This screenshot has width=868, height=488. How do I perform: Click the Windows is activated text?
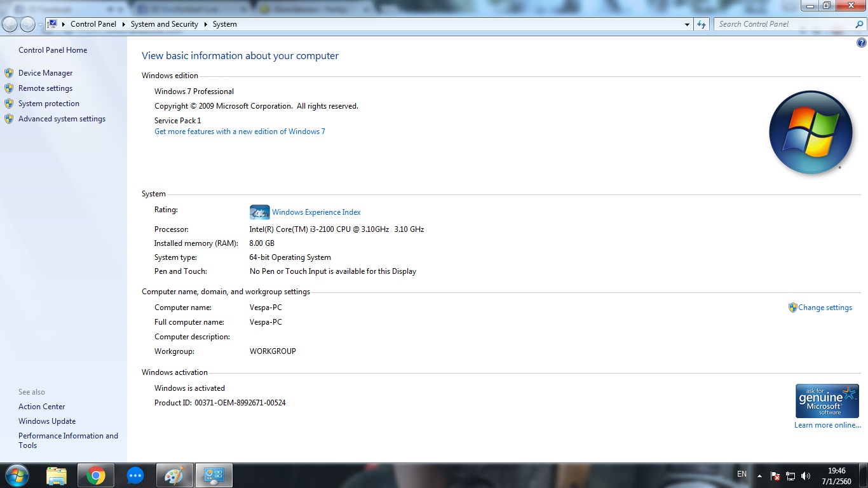coord(189,388)
